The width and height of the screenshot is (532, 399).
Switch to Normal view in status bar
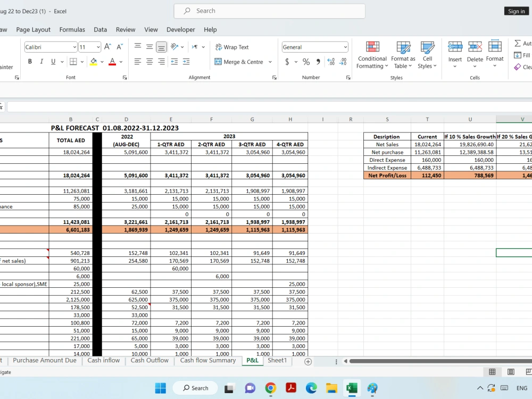(x=492, y=372)
